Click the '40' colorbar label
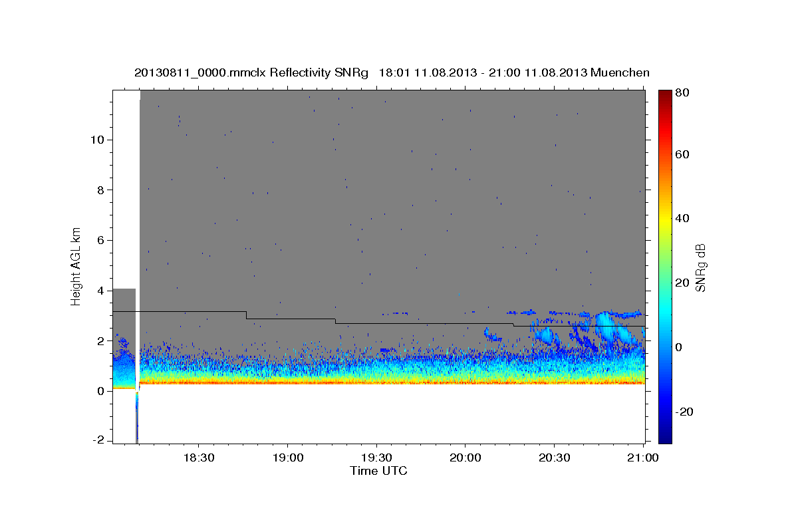This screenshot has height=532, width=798. (682, 218)
